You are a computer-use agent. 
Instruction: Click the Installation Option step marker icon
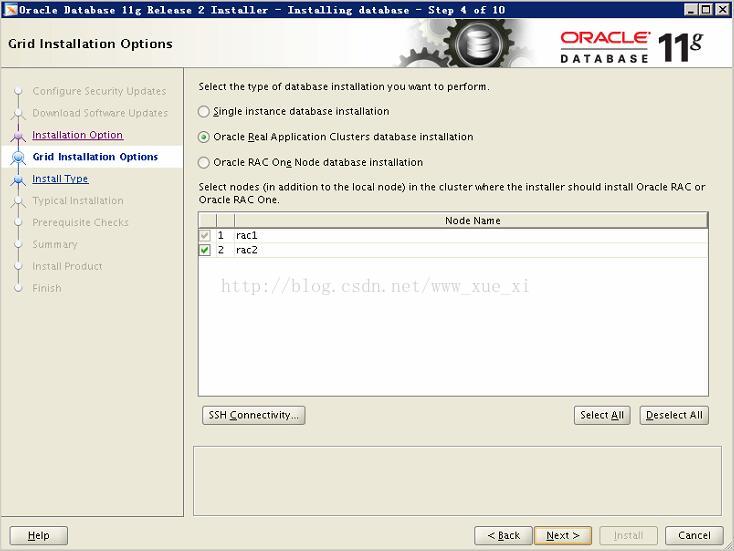[18, 136]
